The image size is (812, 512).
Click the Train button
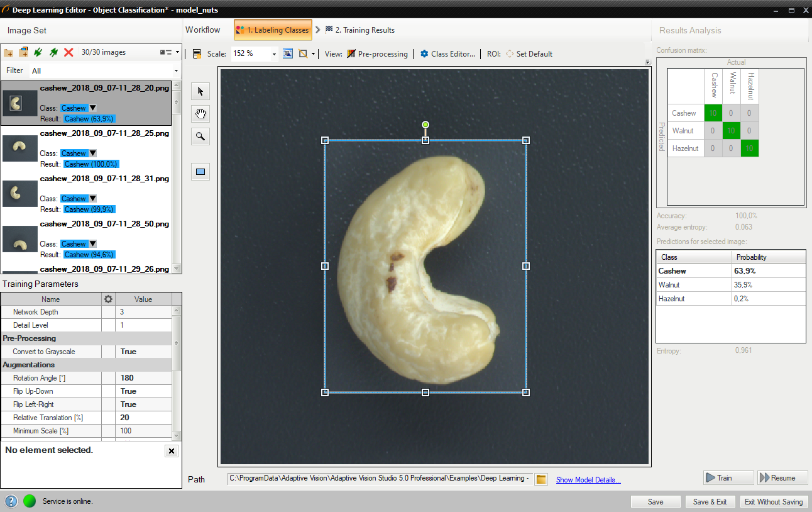(x=728, y=478)
